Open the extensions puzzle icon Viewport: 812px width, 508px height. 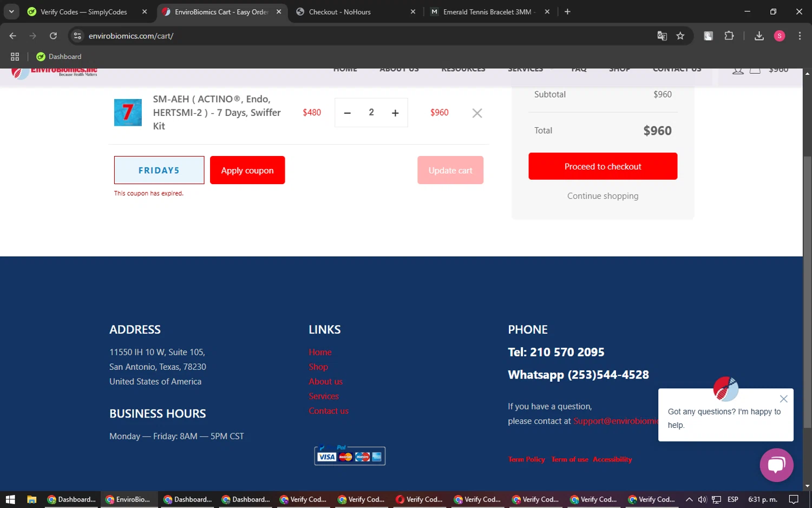(729, 36)
